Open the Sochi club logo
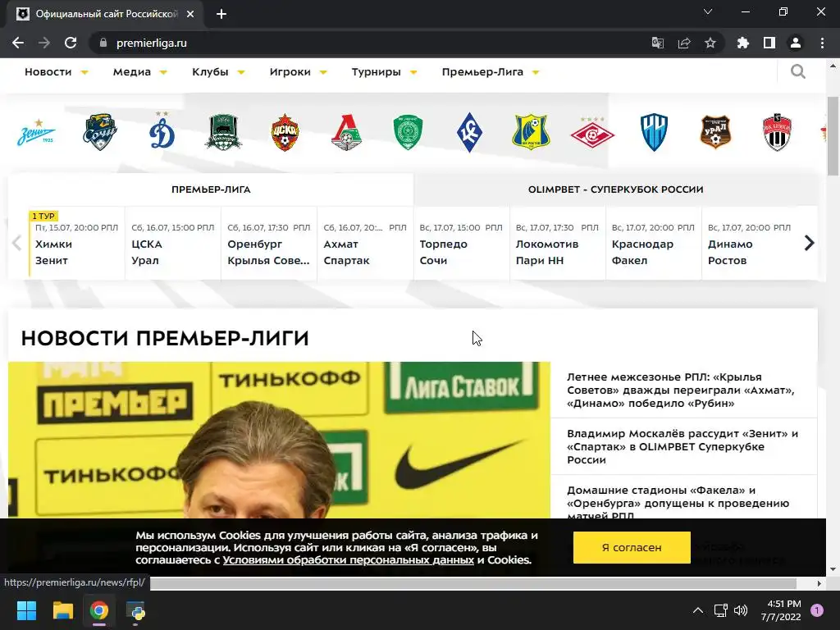 click(x=99, y=132)
